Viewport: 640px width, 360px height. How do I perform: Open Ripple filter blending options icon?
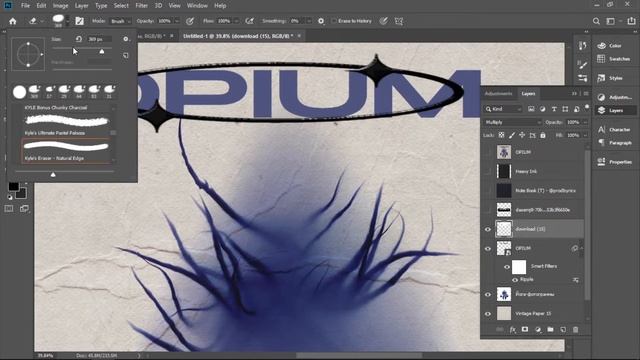pos(576,280)
